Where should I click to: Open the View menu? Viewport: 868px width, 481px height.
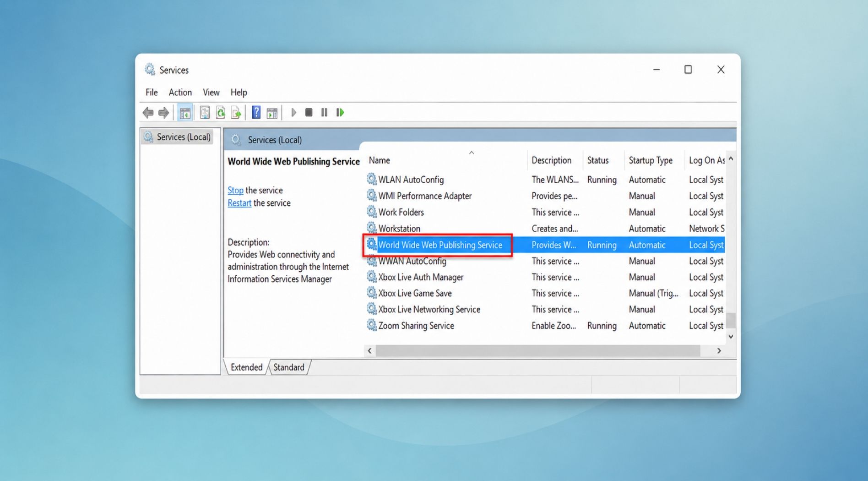pos(211,92)
